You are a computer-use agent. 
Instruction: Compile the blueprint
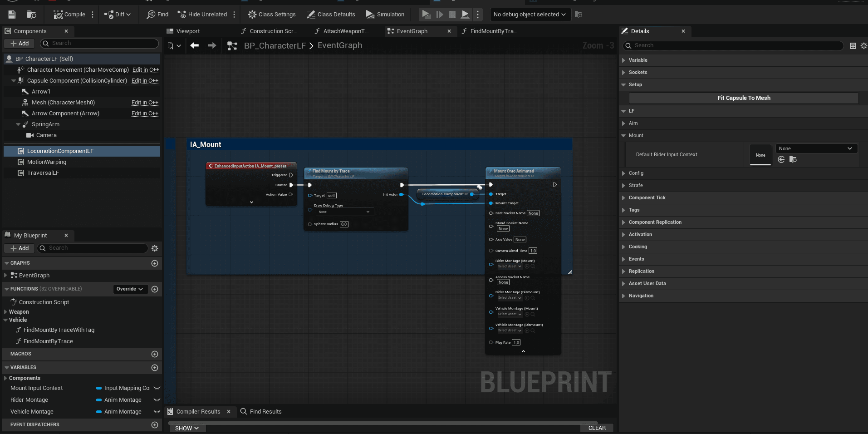coord(69,15)
